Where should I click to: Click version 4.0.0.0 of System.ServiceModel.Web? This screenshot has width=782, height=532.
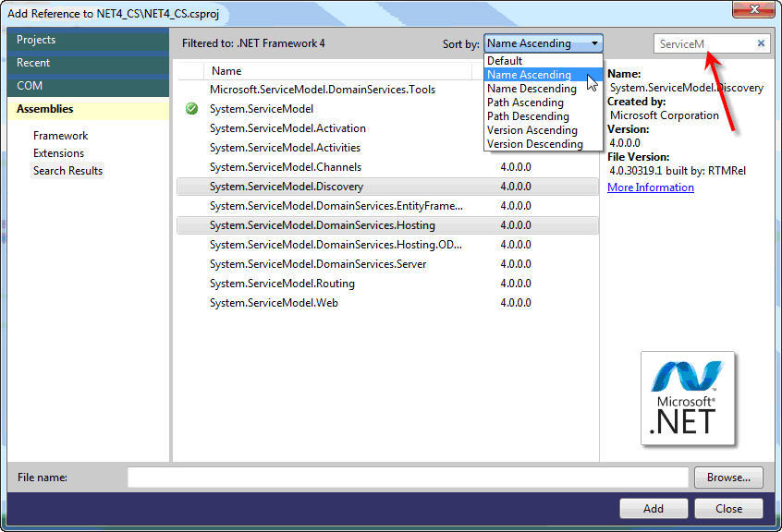[516, 303]
